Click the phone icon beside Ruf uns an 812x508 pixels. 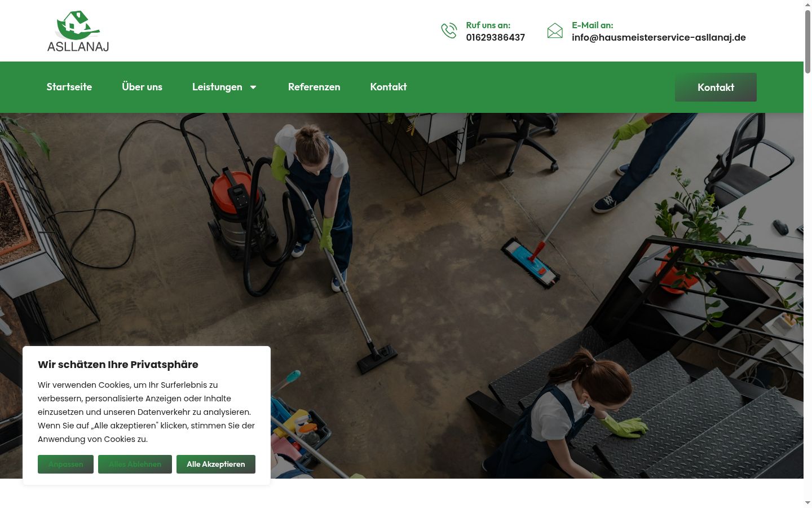point(449,30)
